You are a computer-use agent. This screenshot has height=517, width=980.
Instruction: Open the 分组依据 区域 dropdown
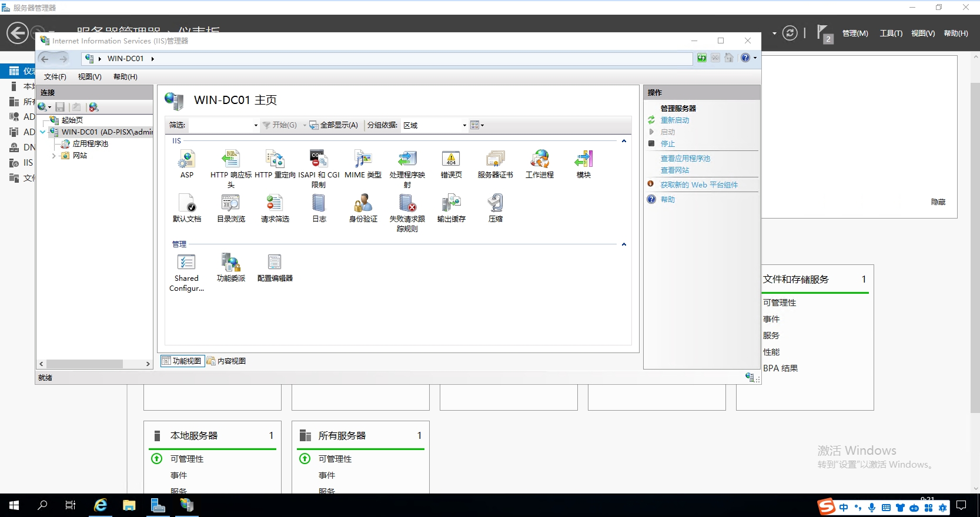(x=464, y=125)
